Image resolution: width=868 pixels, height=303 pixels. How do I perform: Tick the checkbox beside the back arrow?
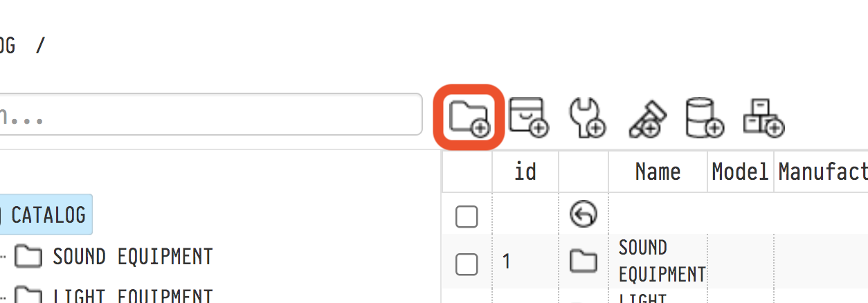pyautogui.click(x=467, y=217)
